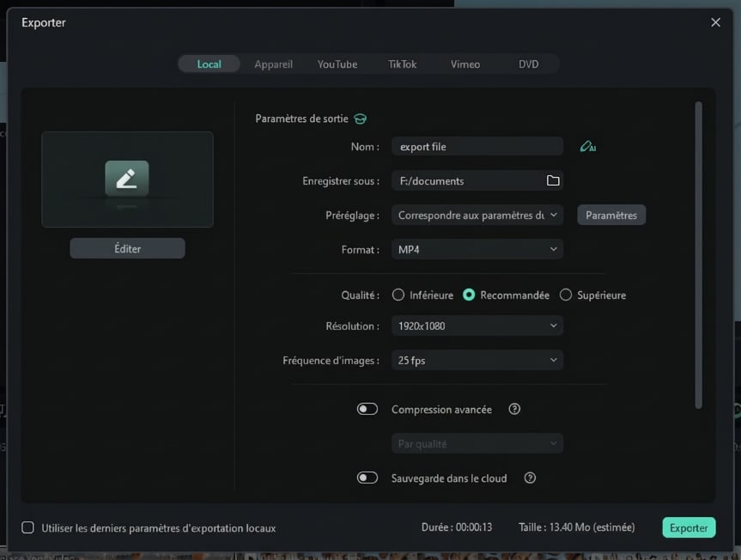The height and width of the screenshot is (560, 741).
Task: Click the graduation cap icon near Paramètres de sortie
Action: click(360, 119)
